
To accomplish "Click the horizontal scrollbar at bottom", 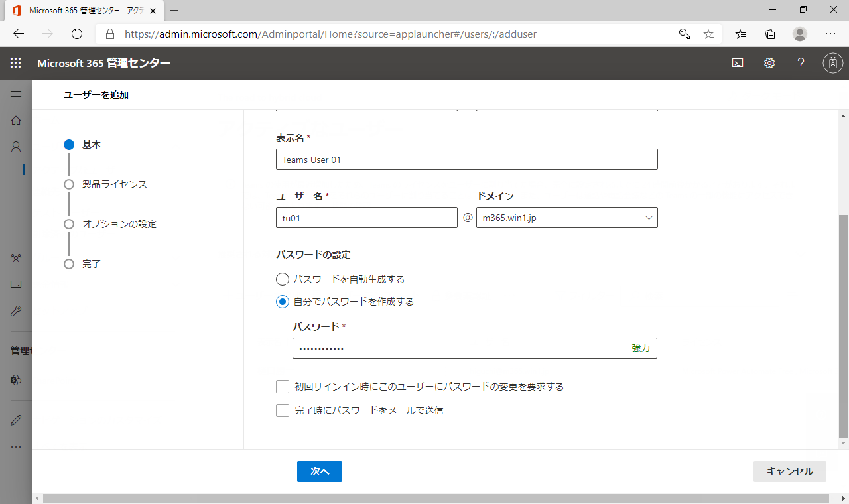I will point(436,498).
